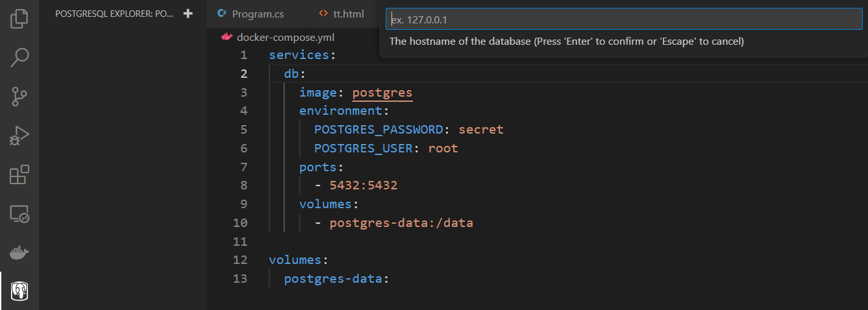Image resolution: width=868 pixels, height=310 pixels.
Task: Click the C# icon on Program.cs tab
Action: click(222, 14)
